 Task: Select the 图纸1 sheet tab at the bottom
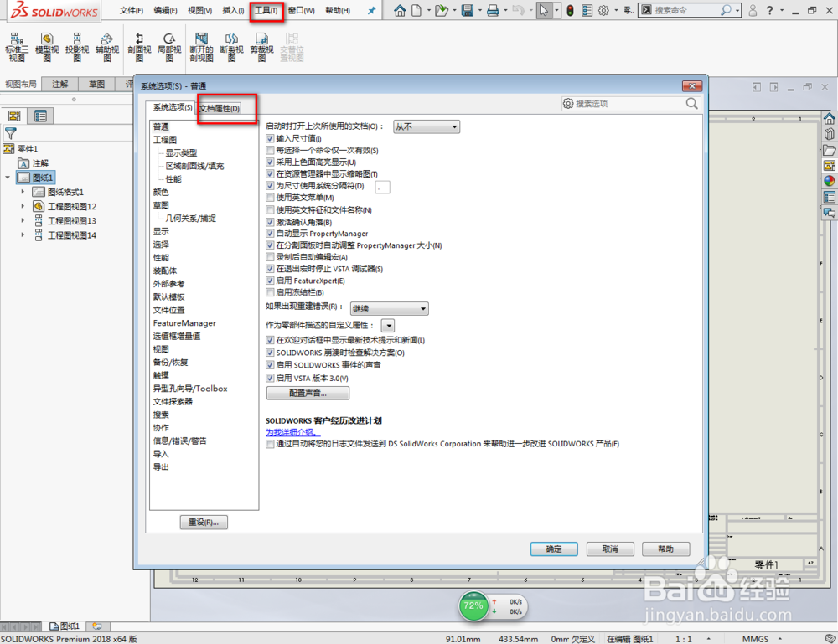(x=65, y=626)
